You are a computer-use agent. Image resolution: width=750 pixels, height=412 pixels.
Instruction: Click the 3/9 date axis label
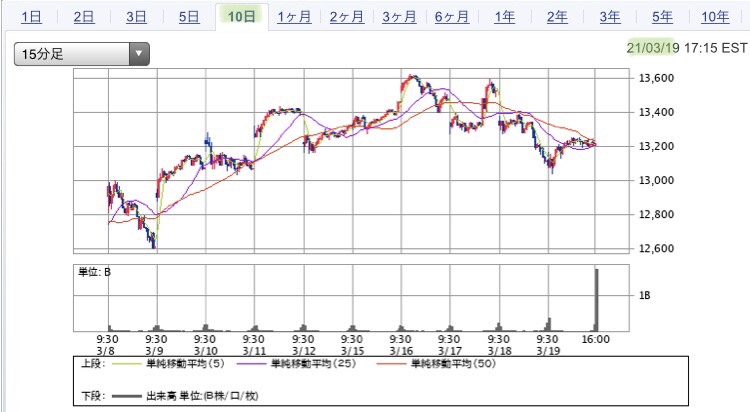154,351
